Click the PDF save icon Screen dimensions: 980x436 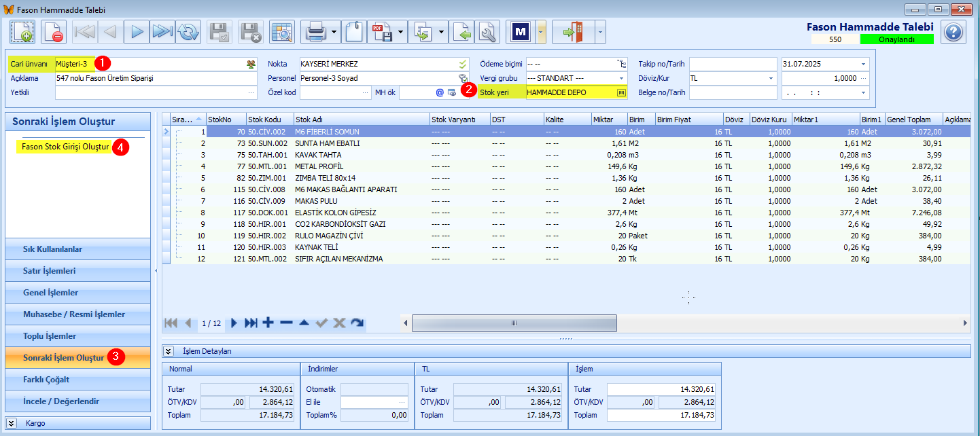pyautogui.click(x=382, y=31)
